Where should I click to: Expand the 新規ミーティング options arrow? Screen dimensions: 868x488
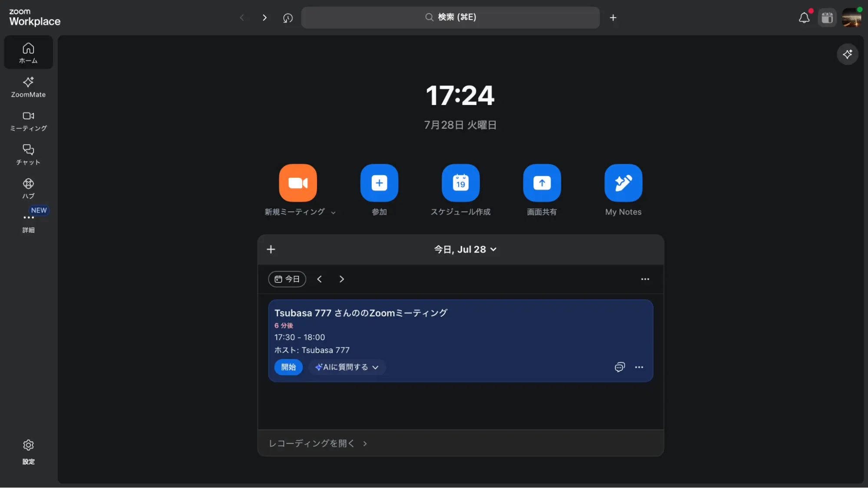[333, 213]
